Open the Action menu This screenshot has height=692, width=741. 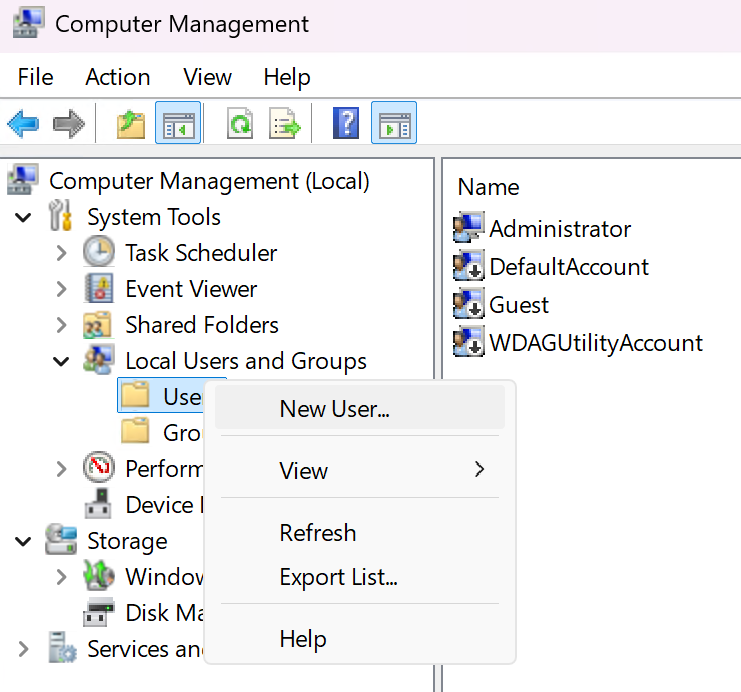(118, 77)
